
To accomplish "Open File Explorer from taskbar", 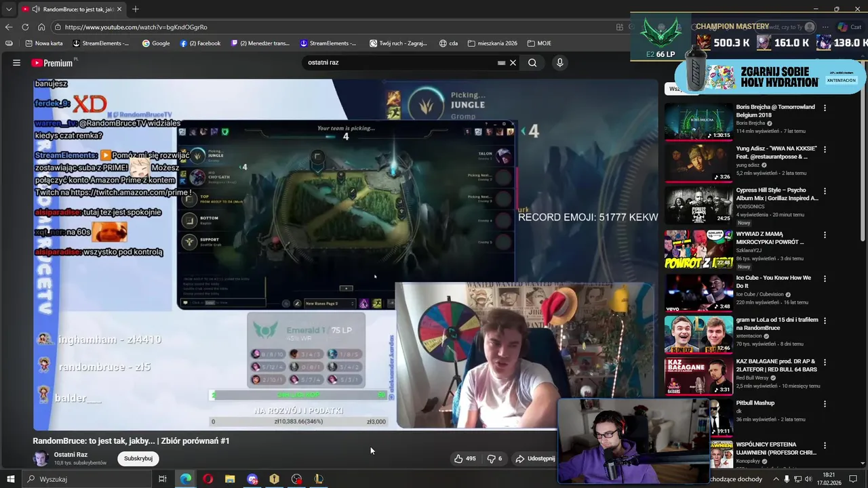I will (x=230, y=479).
